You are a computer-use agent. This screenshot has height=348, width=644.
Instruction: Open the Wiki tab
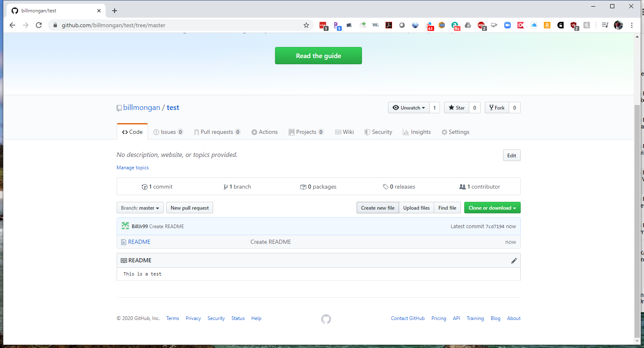point(344,132)
